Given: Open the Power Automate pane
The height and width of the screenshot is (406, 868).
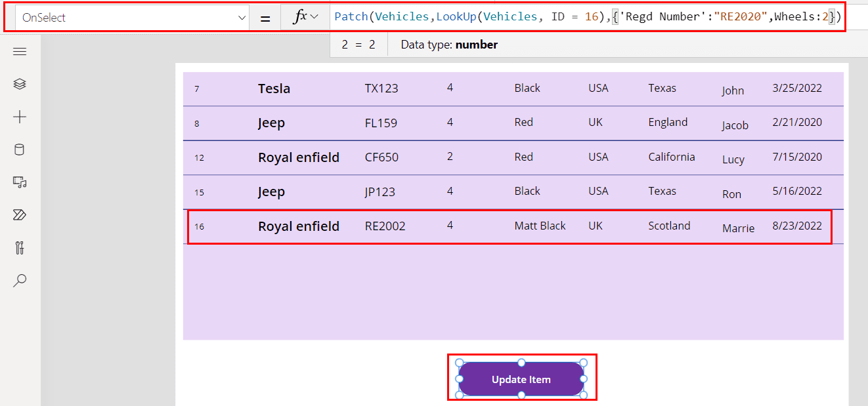Looking at the screenshot, I should (20, 215).
